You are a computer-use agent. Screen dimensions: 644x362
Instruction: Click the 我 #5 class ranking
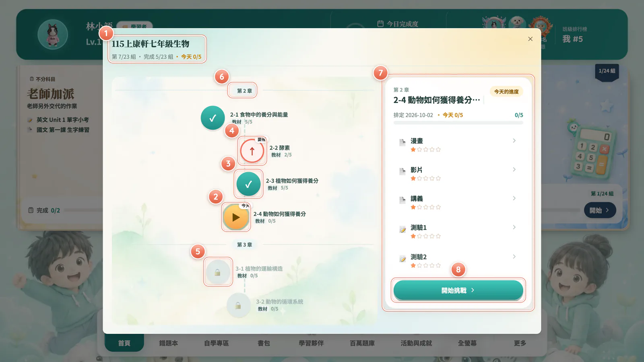pos(572,39)
